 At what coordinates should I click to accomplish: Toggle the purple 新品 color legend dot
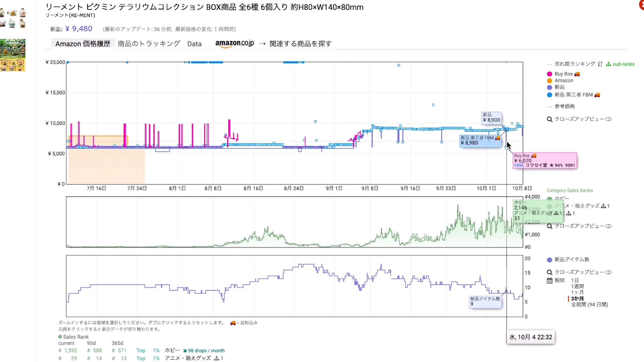coord(549,87)
